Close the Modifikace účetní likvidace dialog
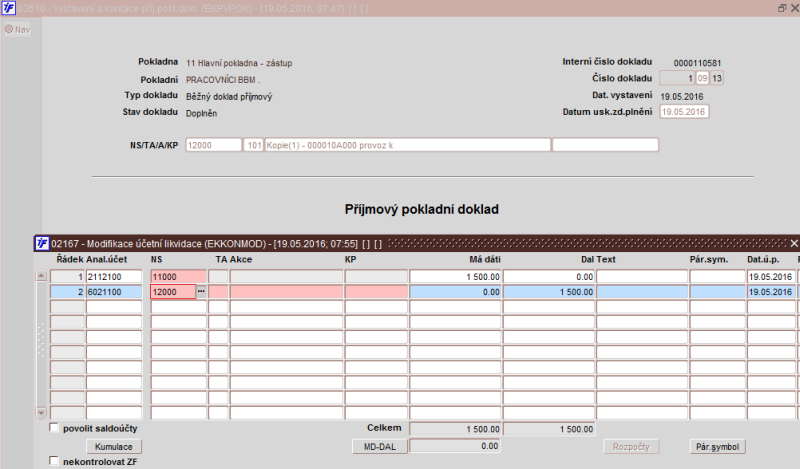Image resolution: width=800 pixels, height=469 pixels. 794,243
